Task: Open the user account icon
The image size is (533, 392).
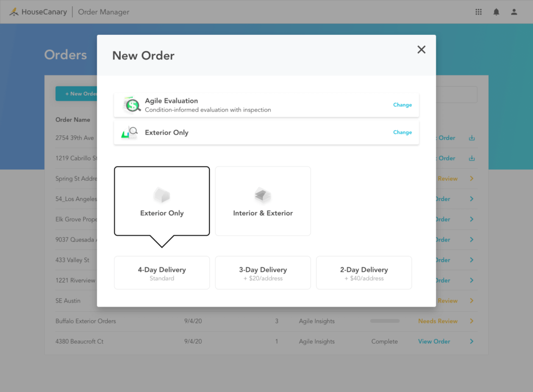Action: coord(514,12)
